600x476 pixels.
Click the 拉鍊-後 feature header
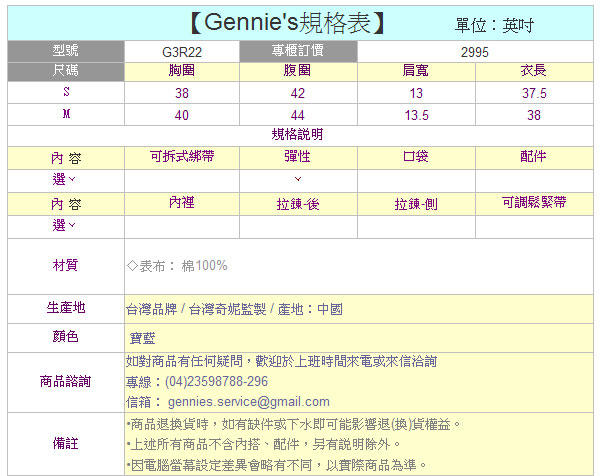tap(298, 204)
